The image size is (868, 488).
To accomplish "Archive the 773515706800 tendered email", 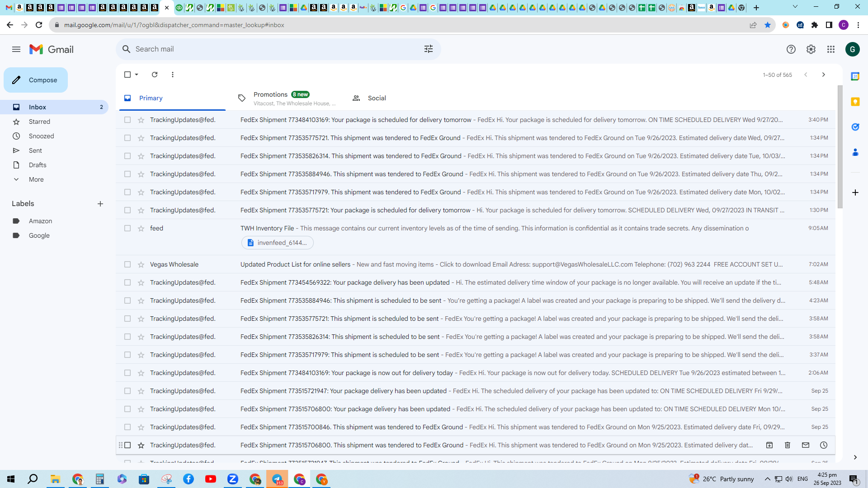I will click(769, 445).
